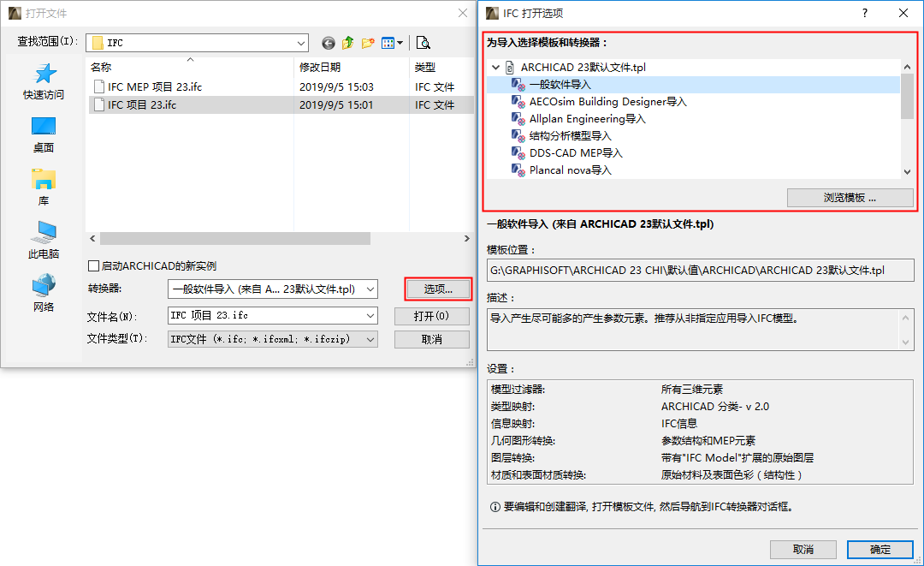Open view menu dropdown arrow in toolbar
This screenshot has height=566, width=924.
400,43
